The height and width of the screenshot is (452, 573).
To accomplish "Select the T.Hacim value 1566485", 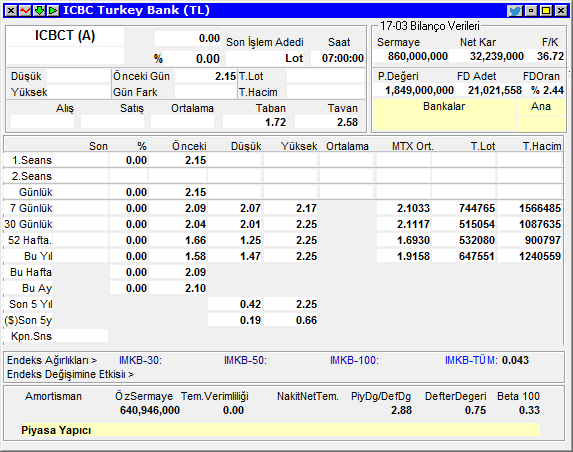I will point(540,208).
